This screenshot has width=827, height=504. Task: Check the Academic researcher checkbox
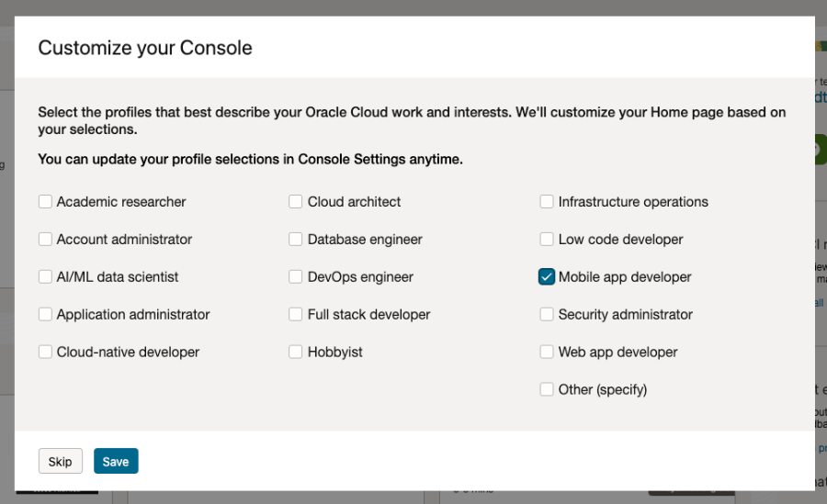(45, 202)
